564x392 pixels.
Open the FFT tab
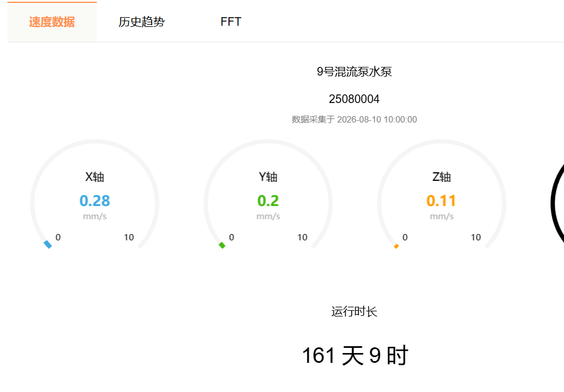(x=231, y=22)
